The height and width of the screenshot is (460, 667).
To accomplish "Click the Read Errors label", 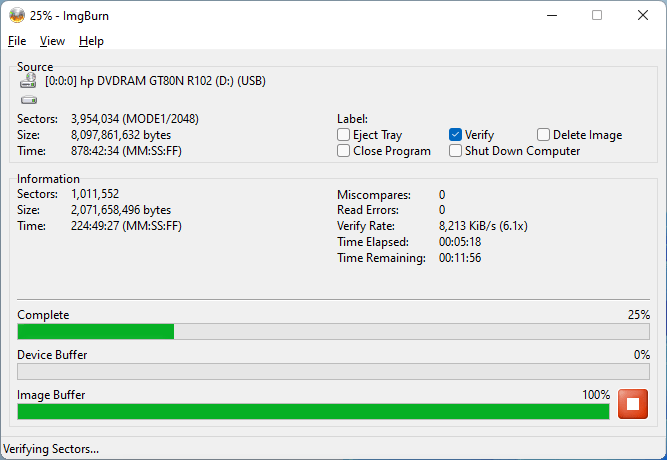I will pos(368,210).
